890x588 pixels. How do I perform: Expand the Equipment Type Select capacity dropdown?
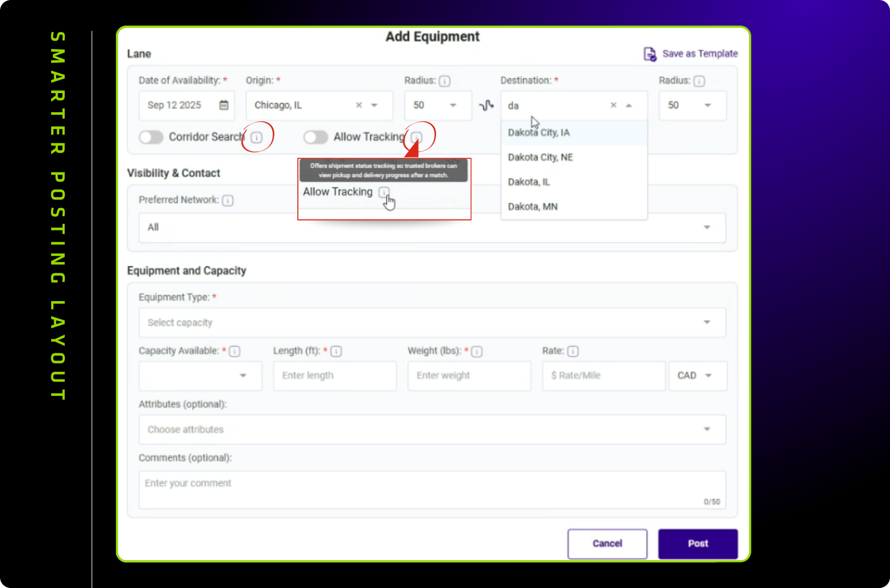[x=432, y=322]
